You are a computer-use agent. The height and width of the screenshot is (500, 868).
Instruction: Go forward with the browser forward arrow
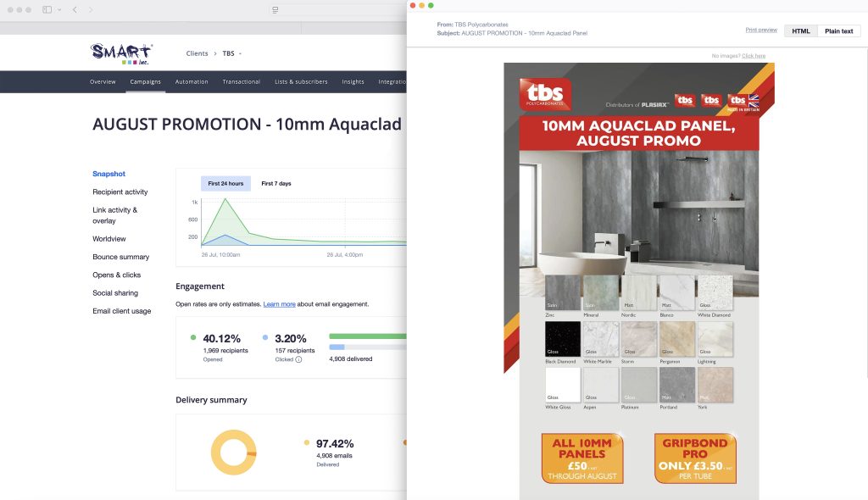pyautogui.click(x=91, y=9)
